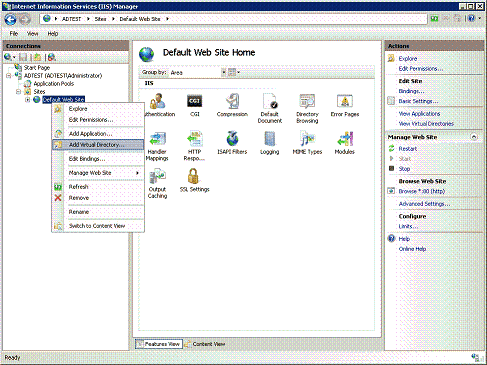Click the Back navigation arrow
487x365 pixels.
click(10, 20)
